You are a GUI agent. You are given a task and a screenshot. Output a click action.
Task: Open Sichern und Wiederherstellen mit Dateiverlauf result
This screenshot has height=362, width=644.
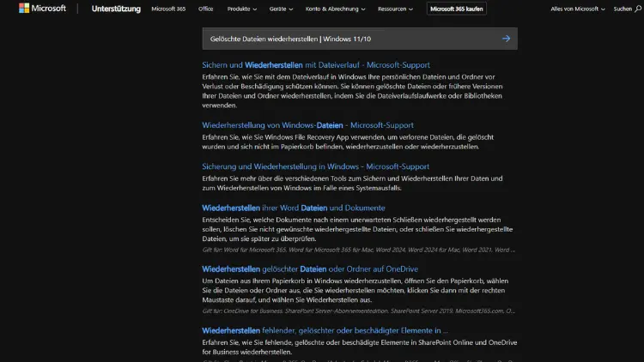316,65
